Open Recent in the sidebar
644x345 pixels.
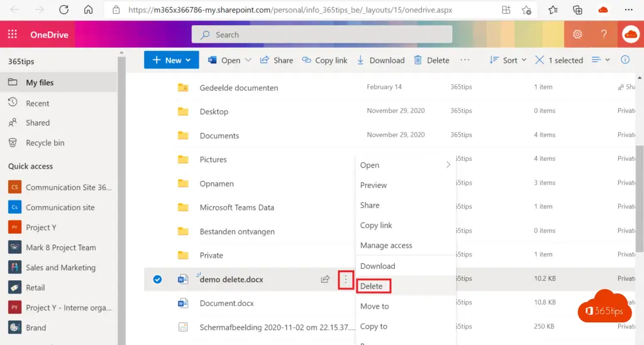58,104
